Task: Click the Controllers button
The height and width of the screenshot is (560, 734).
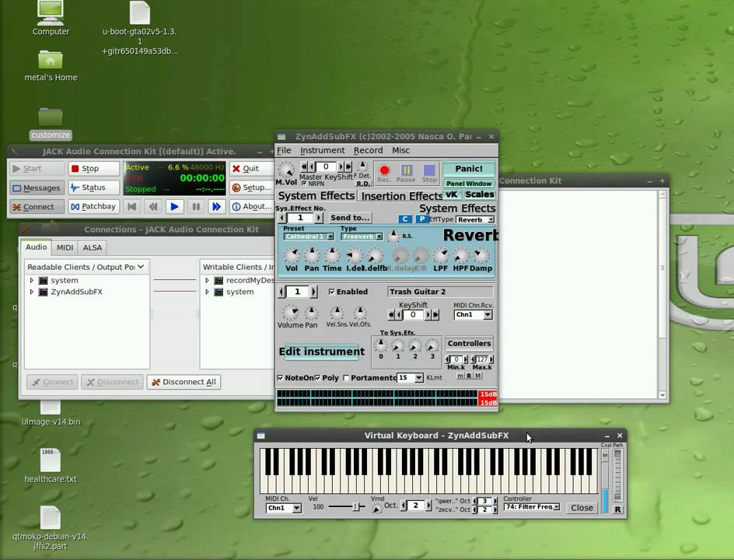Action: [x=469, y=343]
